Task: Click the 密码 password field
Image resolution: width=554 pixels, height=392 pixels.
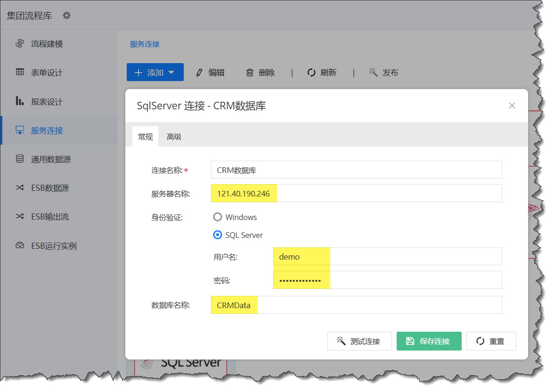Action: pyautogui.click(x=387, y=280)
